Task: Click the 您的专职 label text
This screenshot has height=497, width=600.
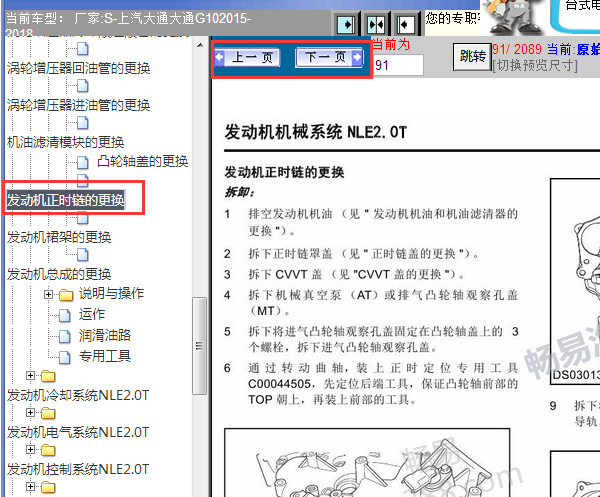Action: click(x=453, y=18)
